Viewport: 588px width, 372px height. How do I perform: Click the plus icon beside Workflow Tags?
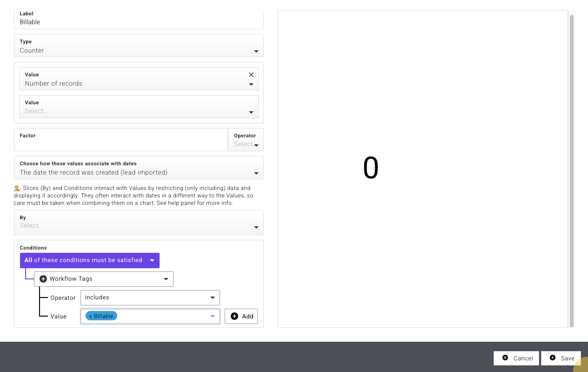[43, 279]
